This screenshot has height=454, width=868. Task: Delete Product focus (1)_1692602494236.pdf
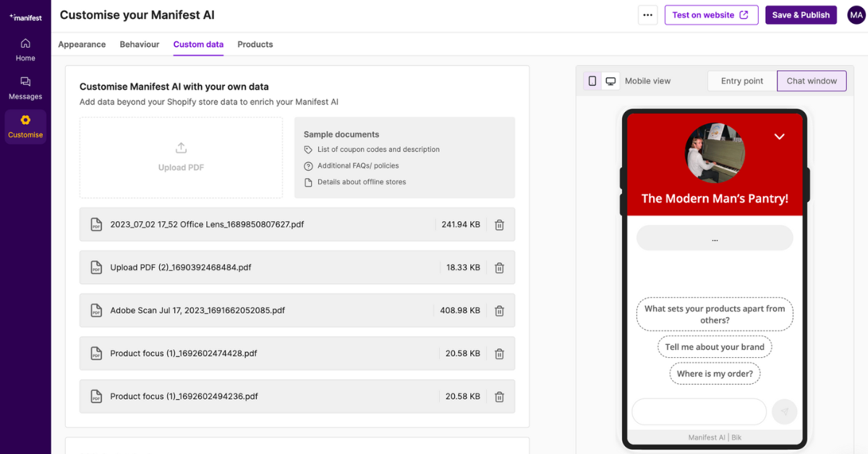click(499, 397)
